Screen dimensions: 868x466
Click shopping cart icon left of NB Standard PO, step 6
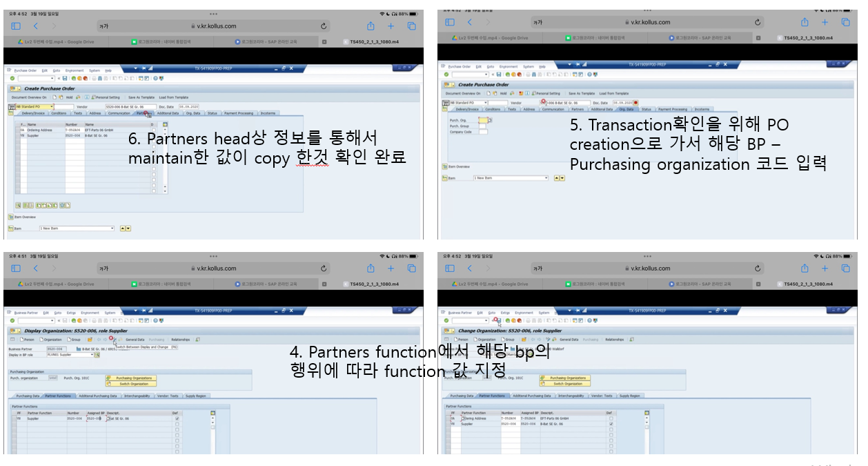pos(10,107)
